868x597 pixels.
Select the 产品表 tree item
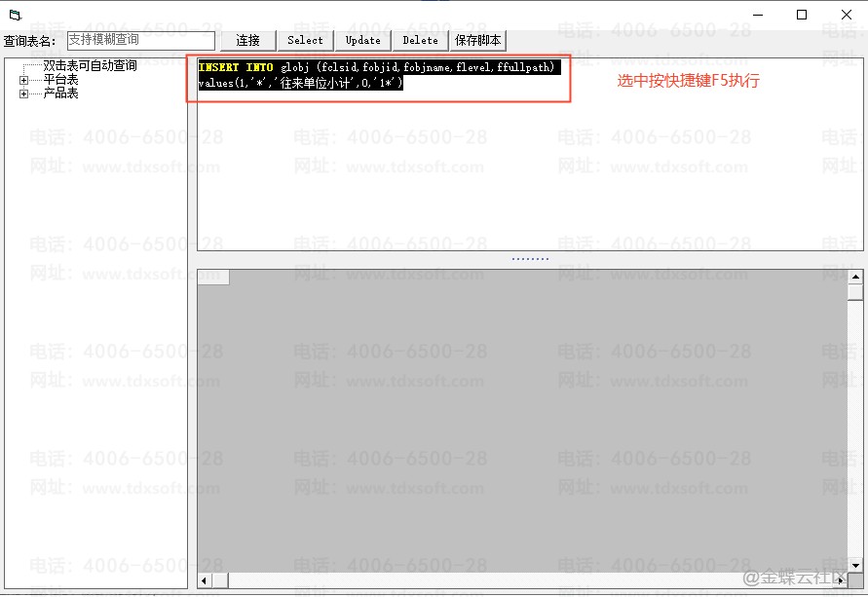60,93
